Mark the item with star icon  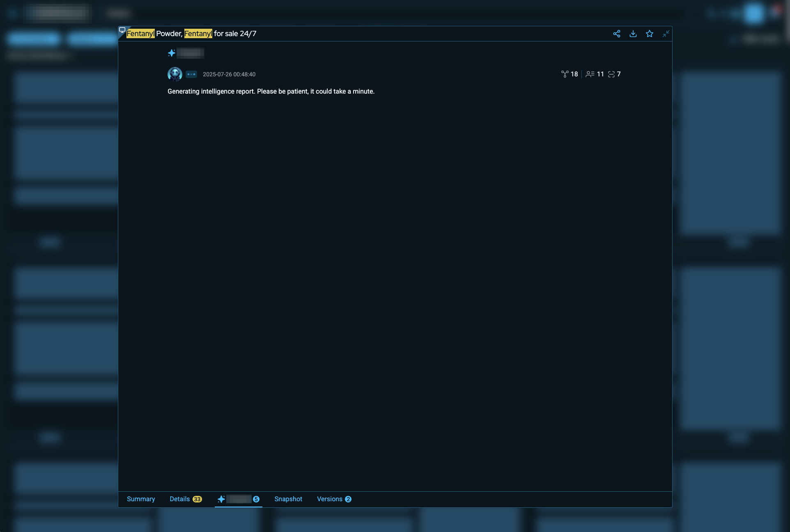(649, 34)
